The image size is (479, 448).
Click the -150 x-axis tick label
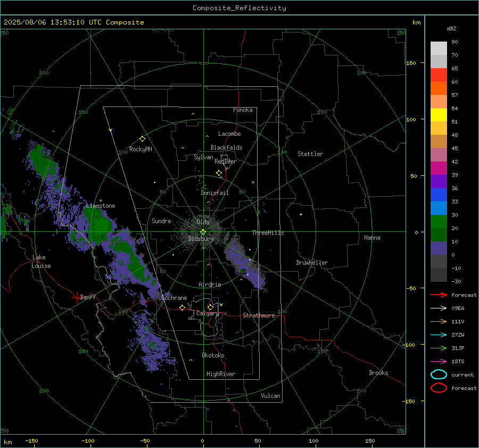coord(31,441)
